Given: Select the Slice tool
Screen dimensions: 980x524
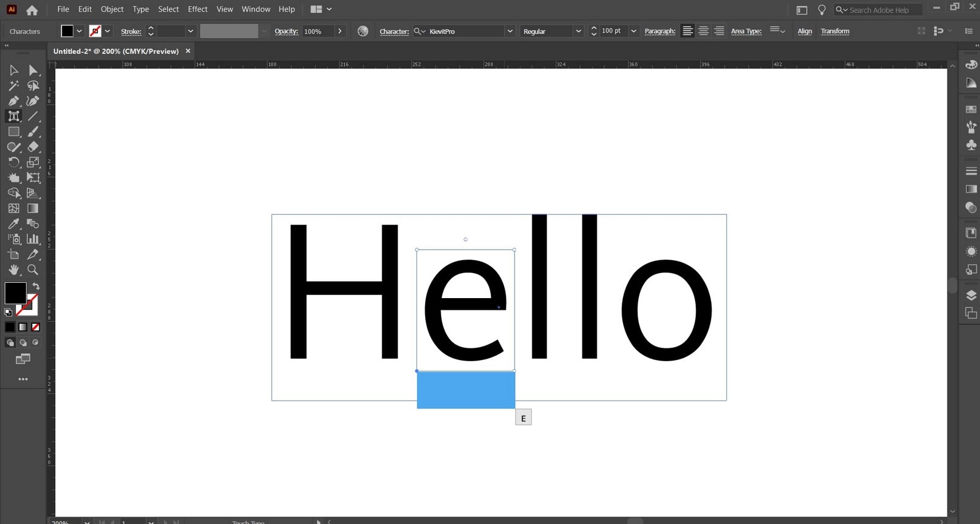Looking at the screenshot, I should pyautogui.click(x=33, y=254).
